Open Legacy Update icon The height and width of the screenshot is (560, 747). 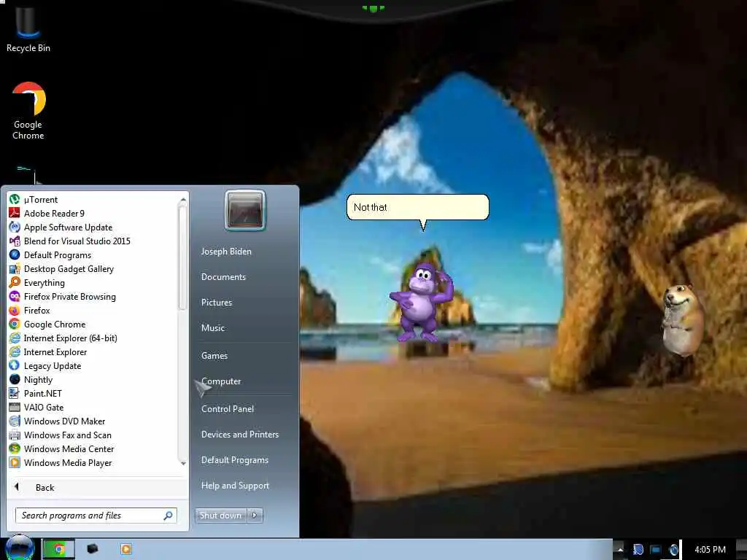pos(15,366)
